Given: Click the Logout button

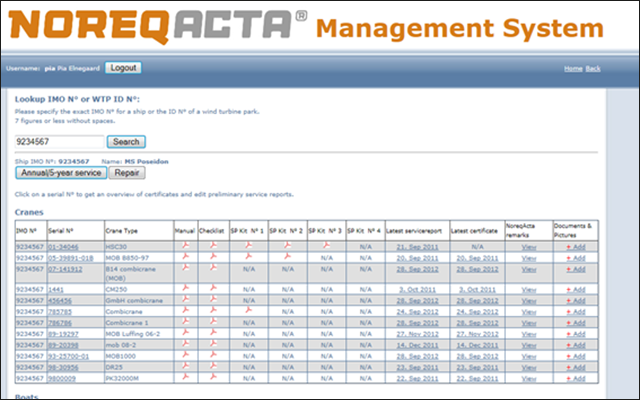Looking at the screenshot, I should pyautogui.click(x=123, y=68).
